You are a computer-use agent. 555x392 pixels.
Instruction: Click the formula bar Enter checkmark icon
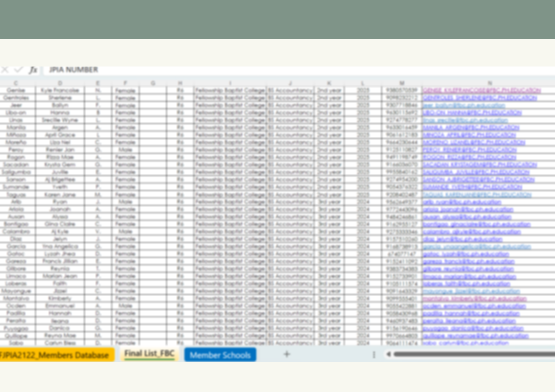[18, 70]
